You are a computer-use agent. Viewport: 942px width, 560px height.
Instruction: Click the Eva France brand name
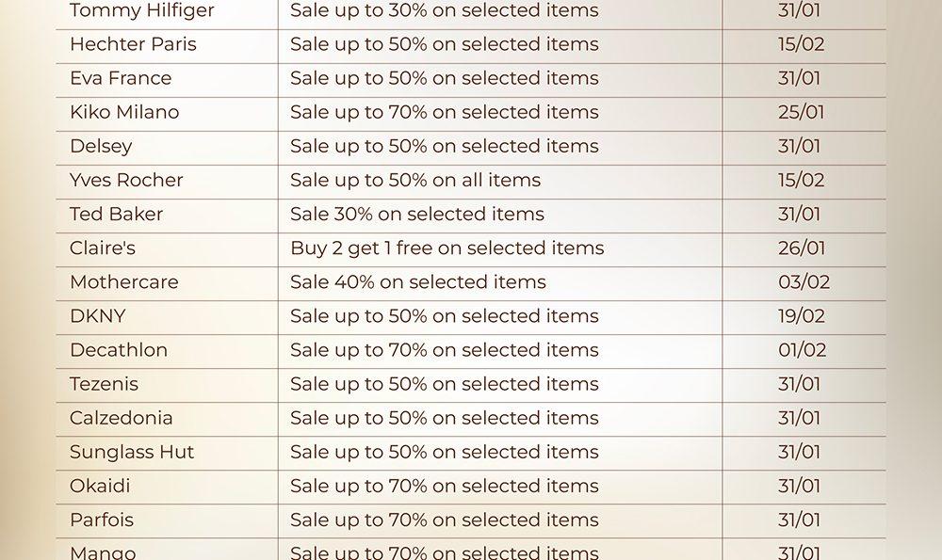(121, 78)
